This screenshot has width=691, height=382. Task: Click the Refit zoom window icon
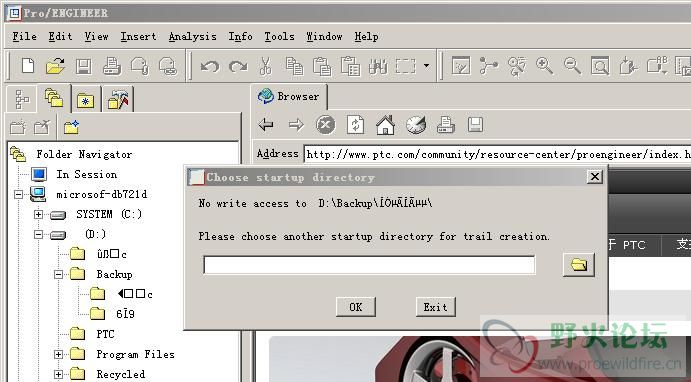pos(600,66)
